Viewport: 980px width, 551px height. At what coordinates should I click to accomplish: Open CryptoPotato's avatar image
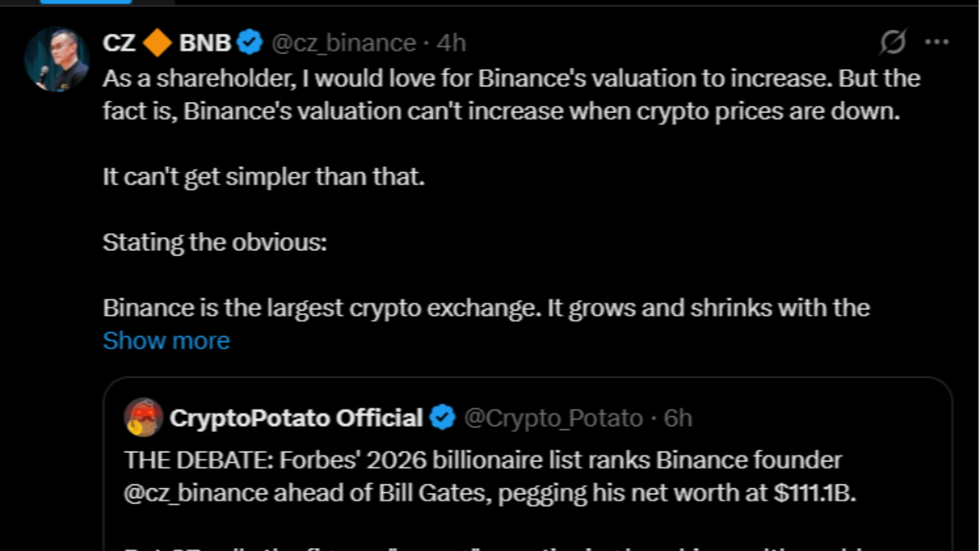143,418
